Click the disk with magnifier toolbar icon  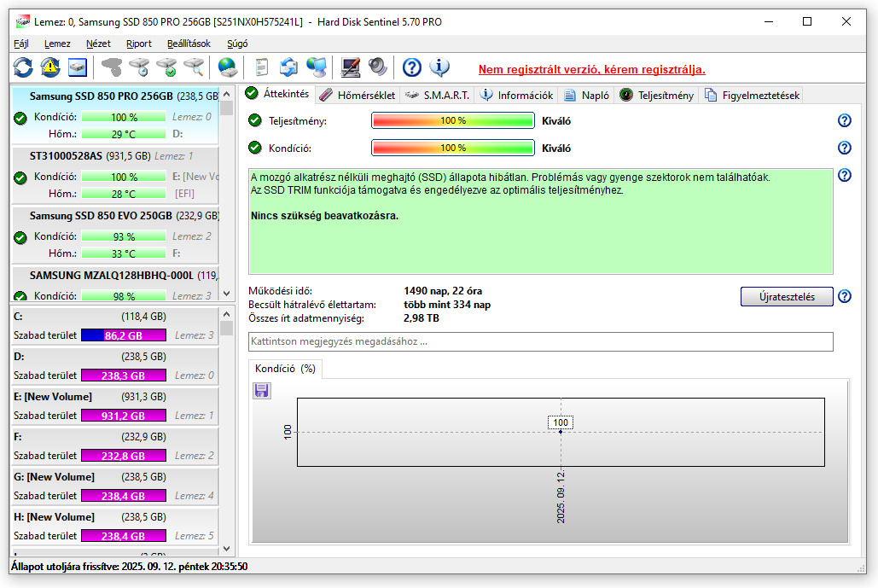[194, 67]
